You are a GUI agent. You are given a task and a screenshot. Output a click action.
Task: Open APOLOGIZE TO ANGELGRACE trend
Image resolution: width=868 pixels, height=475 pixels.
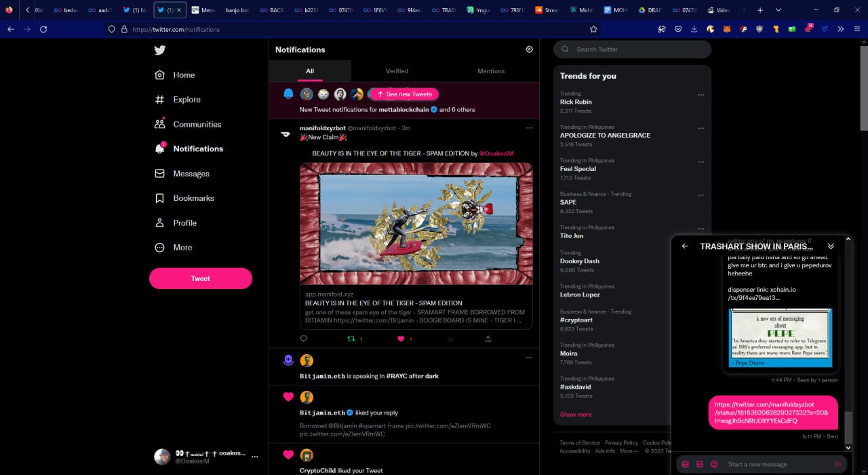click(605, 135)
